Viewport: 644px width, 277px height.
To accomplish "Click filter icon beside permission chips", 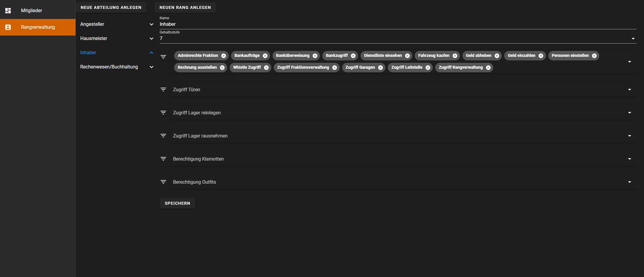I will pos(163,57).
